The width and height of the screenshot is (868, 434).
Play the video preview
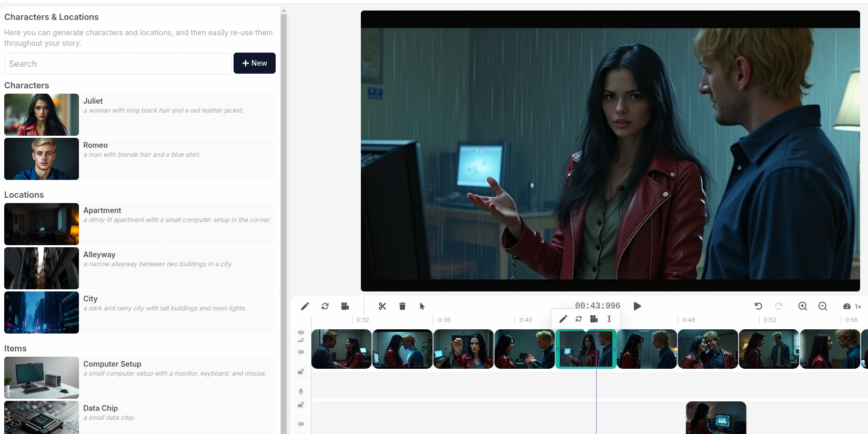[638, 306]
